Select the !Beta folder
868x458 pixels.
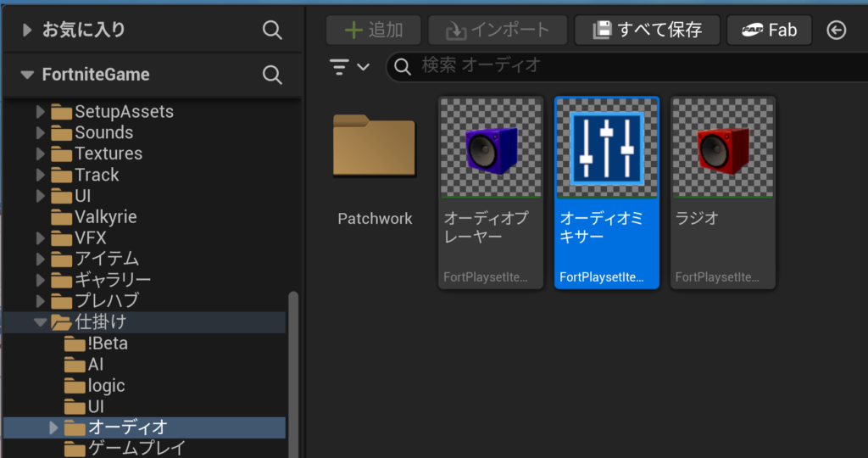coord(96,343)
